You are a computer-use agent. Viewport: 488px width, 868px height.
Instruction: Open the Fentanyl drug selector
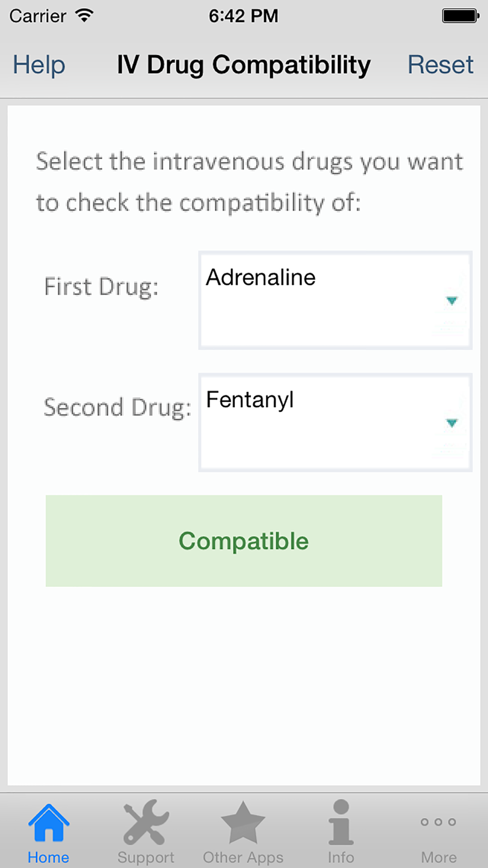click(335, 422)
